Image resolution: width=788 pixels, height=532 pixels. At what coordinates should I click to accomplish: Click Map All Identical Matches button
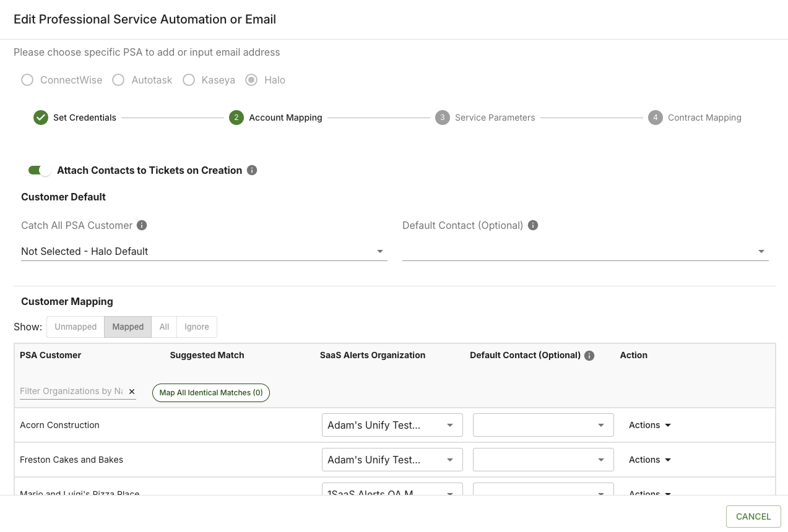tap(211, 393)
